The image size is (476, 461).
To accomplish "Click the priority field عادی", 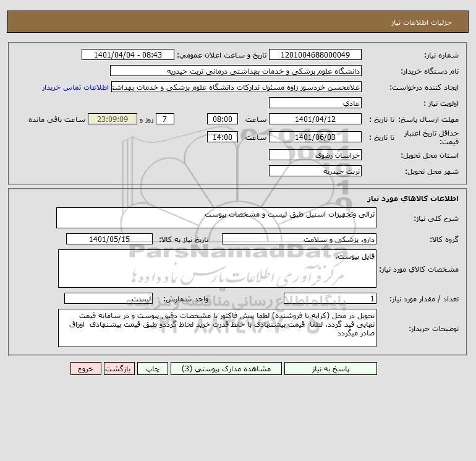I will [315, 103].
